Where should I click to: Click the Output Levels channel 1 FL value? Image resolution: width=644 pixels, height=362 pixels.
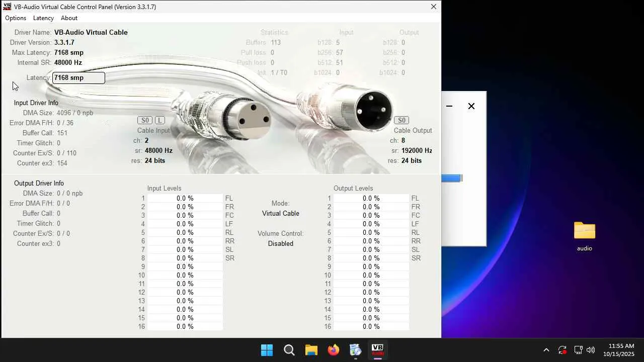371,198
